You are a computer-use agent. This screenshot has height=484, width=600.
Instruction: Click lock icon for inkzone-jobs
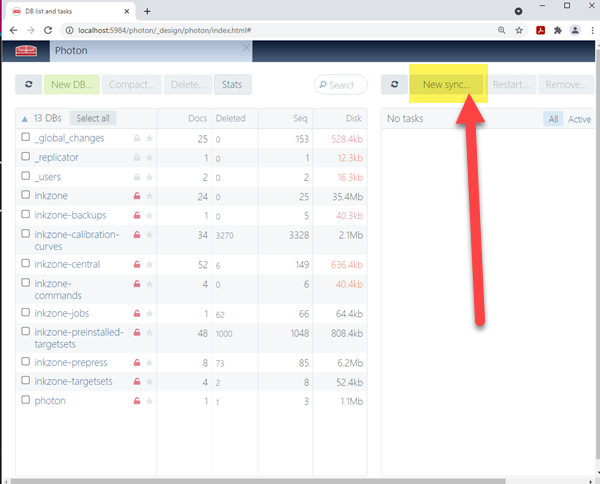[137, 313]
